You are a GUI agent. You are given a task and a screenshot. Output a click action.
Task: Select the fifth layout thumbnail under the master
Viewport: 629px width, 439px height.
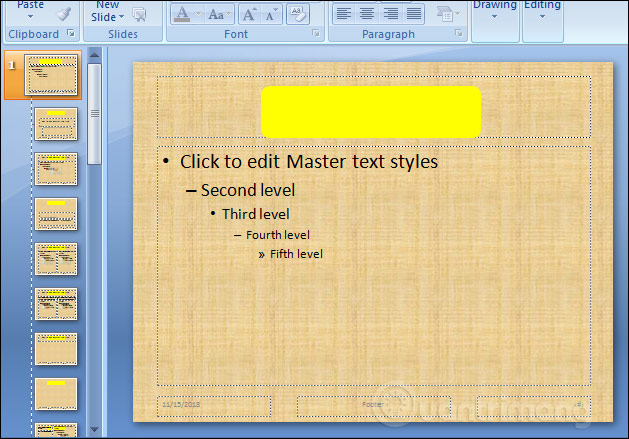[56, 304]
